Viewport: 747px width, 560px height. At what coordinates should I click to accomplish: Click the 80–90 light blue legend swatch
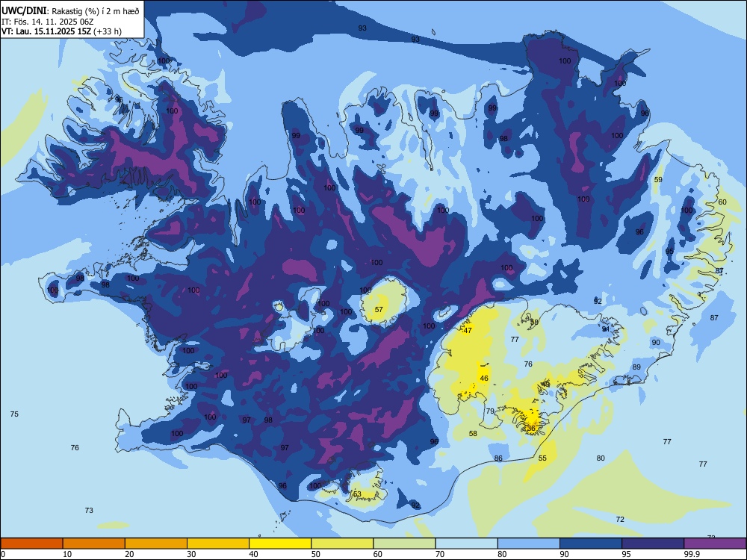(x=529, y=544)
